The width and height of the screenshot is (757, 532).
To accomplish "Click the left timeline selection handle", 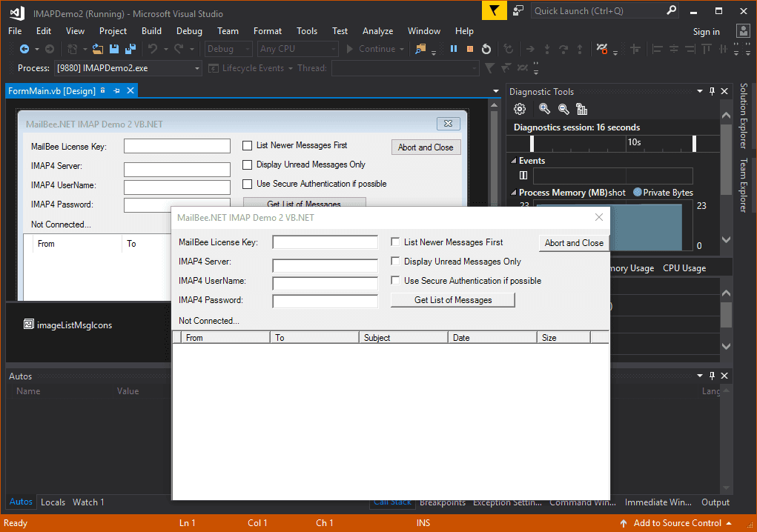I will [532, 143].
